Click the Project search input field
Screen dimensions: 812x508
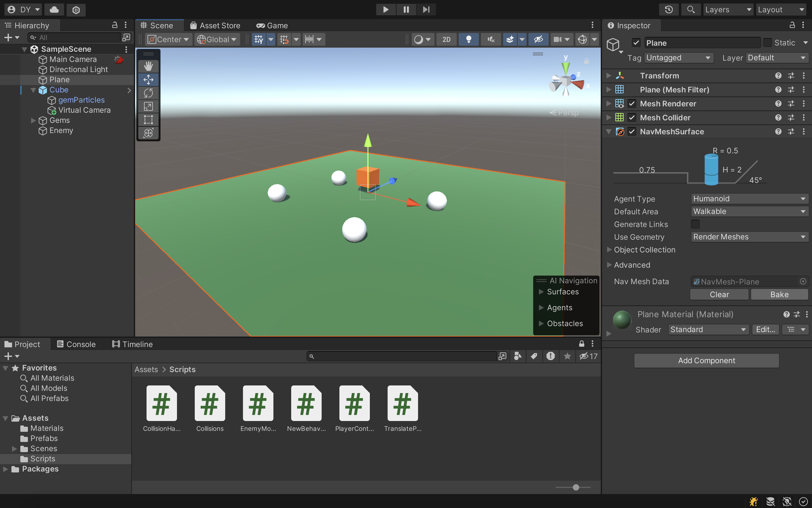click(x=402, y=356)
